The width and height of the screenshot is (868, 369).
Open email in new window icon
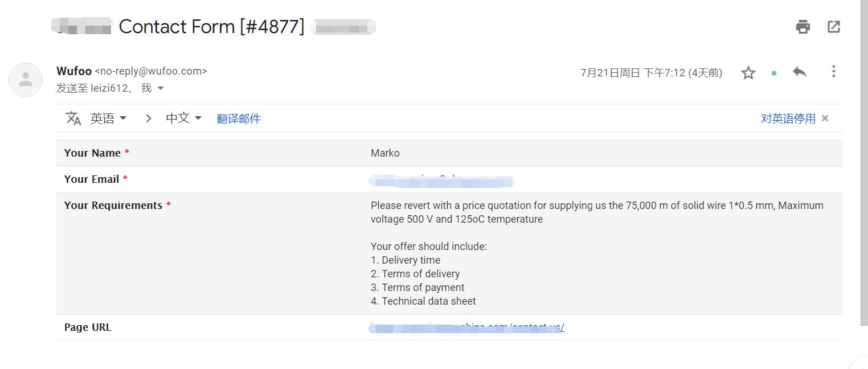click(x=834, y=27)
